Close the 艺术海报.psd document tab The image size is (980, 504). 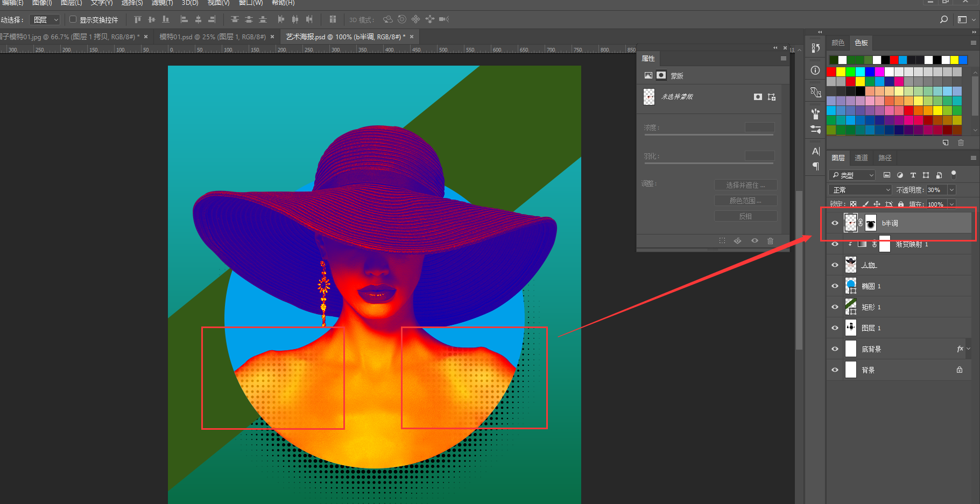(x=412, y=37)
